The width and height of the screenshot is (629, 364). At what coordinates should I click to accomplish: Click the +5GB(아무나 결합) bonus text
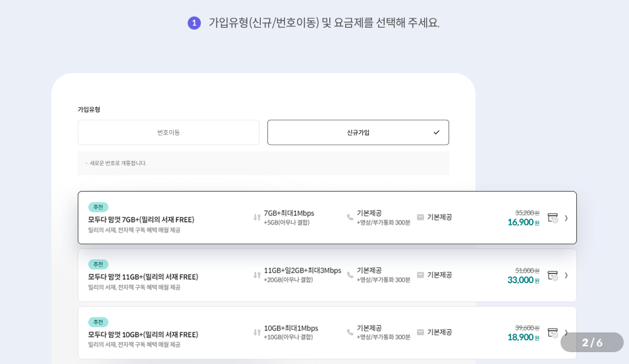287,222
